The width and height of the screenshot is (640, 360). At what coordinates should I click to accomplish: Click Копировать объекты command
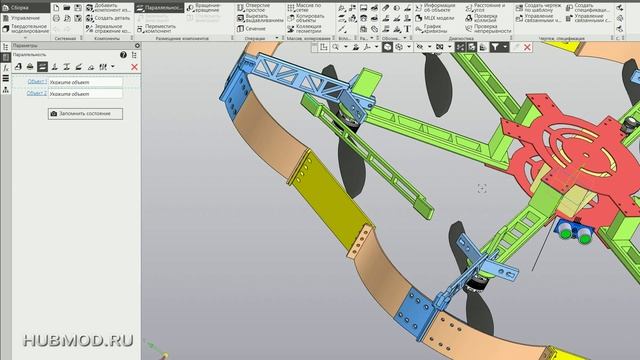(306, 18)
